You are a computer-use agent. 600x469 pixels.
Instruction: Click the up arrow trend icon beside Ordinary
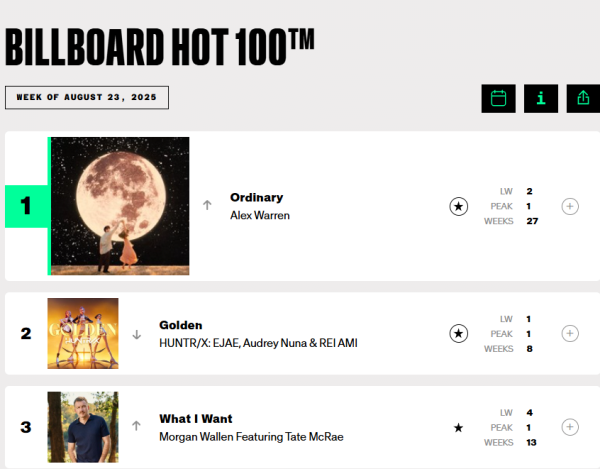point(207,205)
